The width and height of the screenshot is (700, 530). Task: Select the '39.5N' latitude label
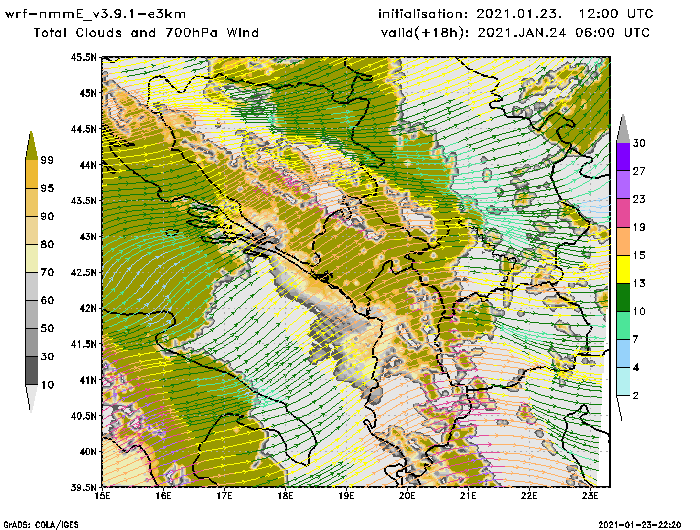click(83, 487)
